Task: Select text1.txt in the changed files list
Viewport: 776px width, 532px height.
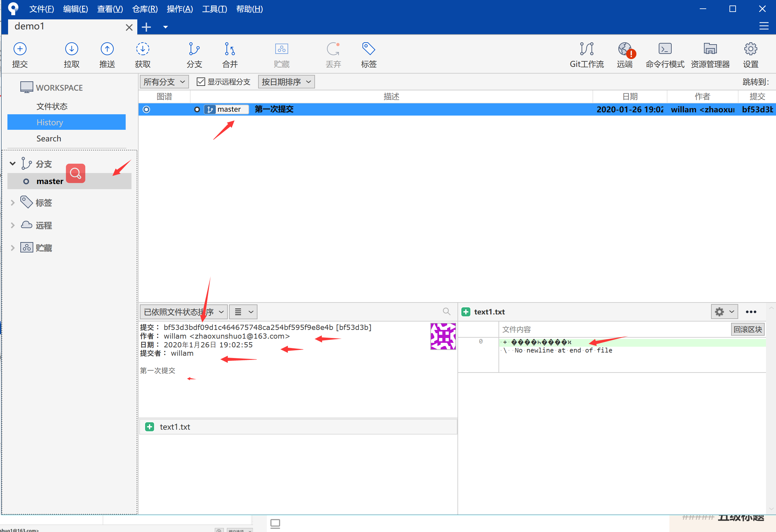Action: point(175,427)
